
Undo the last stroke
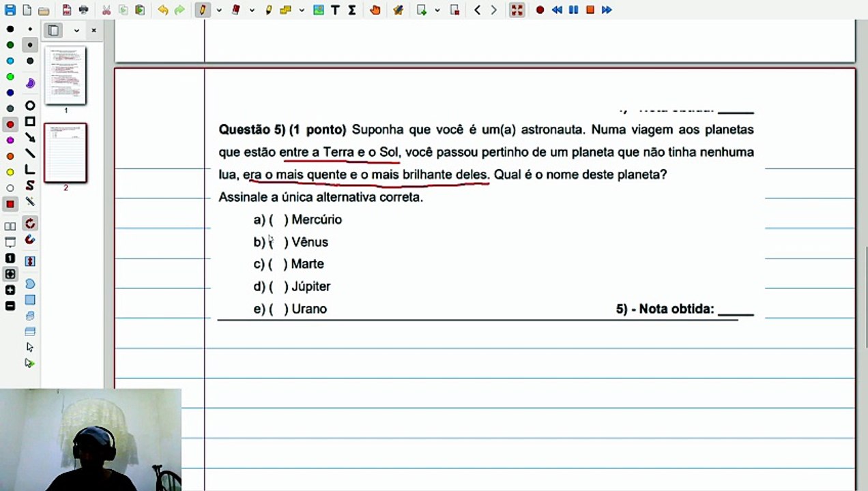click(x=162, y=10)
